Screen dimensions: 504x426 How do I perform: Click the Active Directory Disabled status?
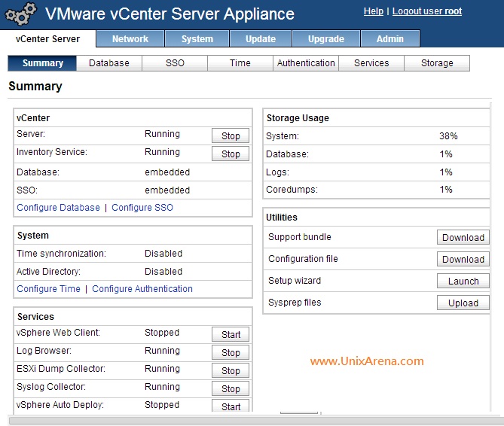163,271
